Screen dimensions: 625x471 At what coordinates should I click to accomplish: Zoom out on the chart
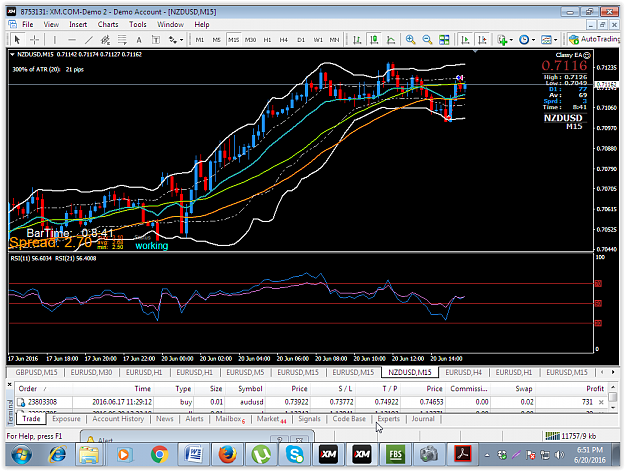(x=427, y=40)
